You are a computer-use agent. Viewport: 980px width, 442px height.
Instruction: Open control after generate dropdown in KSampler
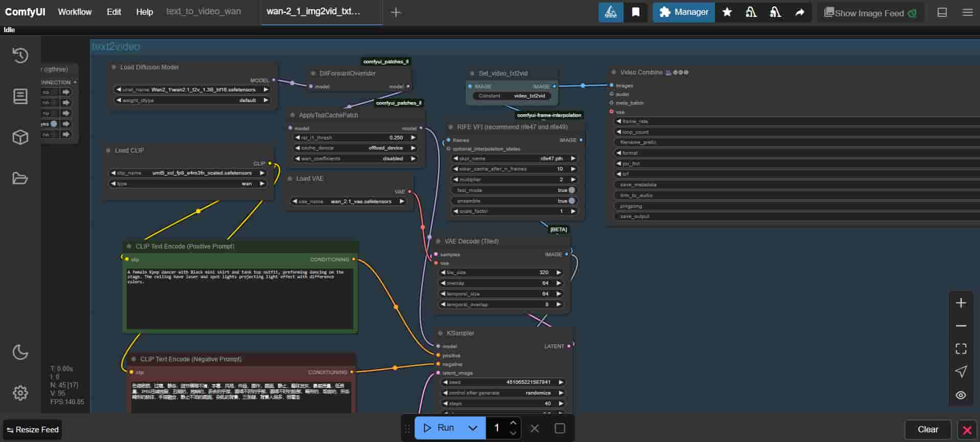coord(503,393)
